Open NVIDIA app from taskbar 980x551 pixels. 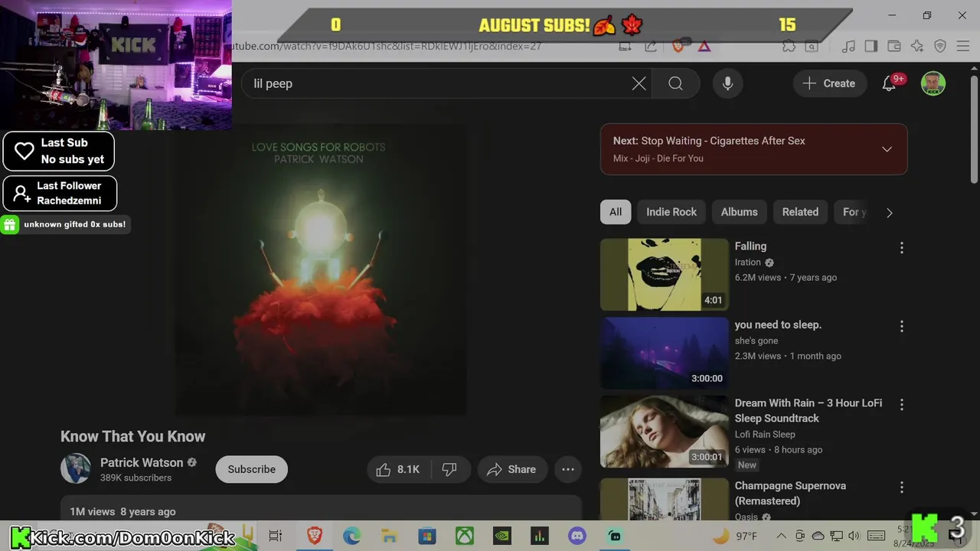[x=501, y=536]
